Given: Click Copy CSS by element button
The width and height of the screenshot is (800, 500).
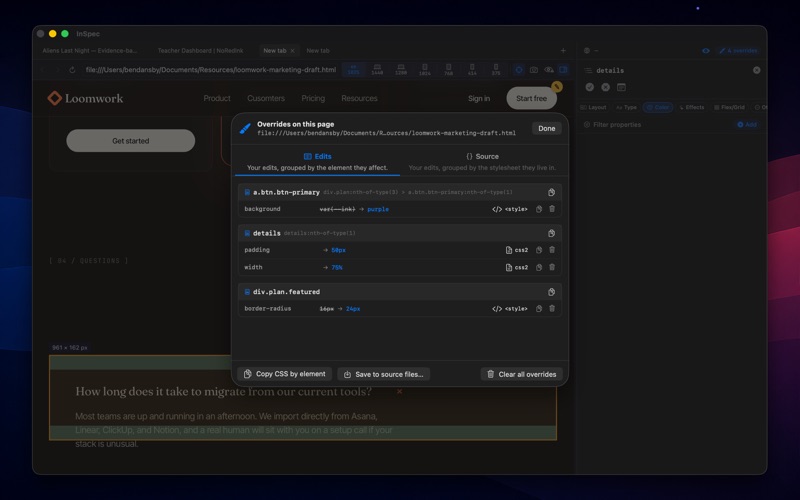Looking at the screenshot, I should 285,374.
